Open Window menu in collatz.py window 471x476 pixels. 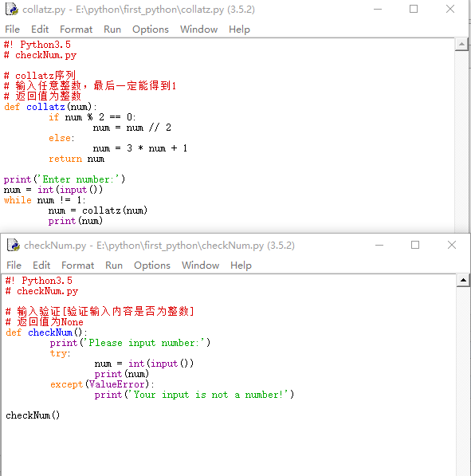coord(198,30)
